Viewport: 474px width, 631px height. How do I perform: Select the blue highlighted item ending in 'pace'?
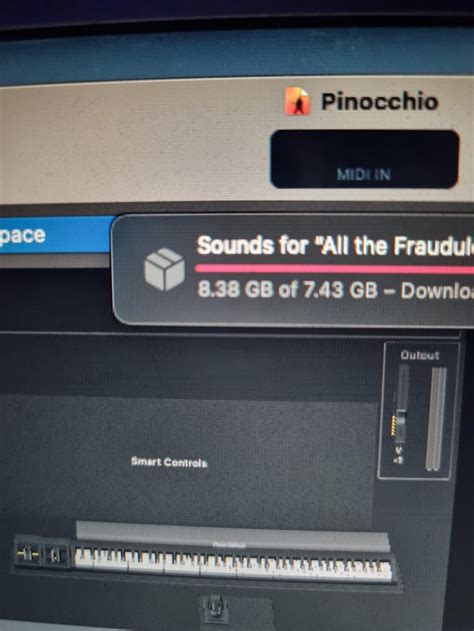pyautogui.click(x=56, y=235)
